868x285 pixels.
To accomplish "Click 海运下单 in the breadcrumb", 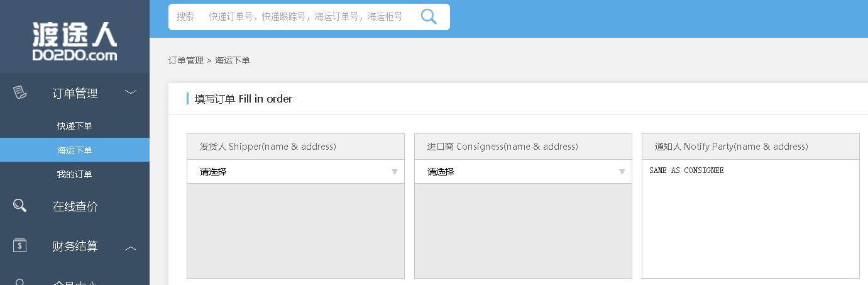I will click(233, 60).
